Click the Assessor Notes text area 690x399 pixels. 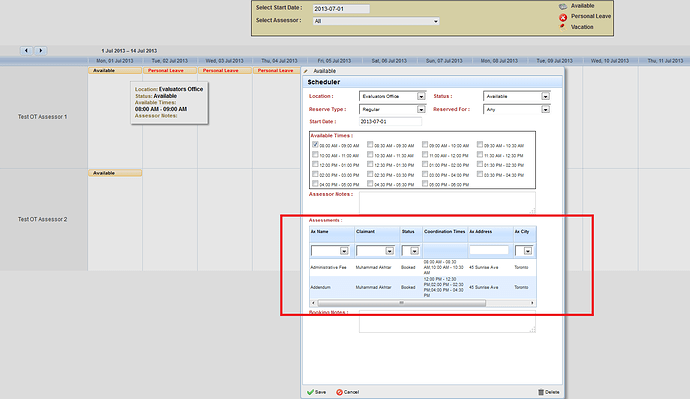pos(447,202)
